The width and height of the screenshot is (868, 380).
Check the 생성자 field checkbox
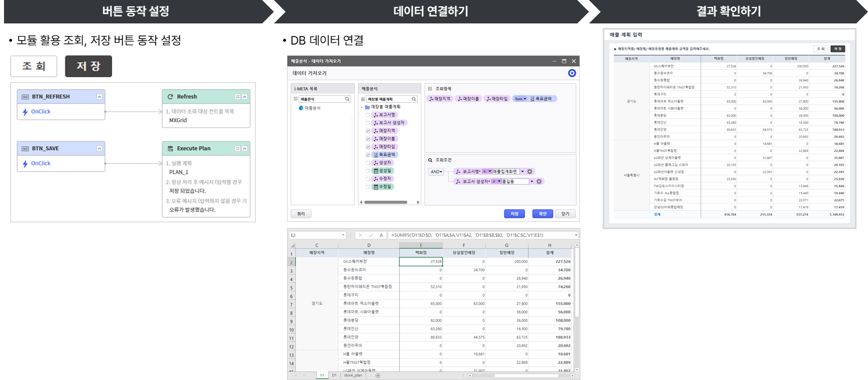click(368, 163)
